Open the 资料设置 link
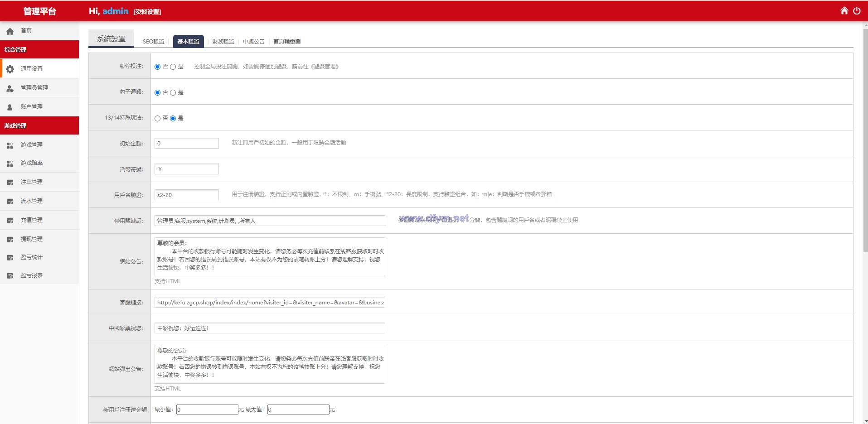Screen dimensions: 868x424 pos(147,12)
